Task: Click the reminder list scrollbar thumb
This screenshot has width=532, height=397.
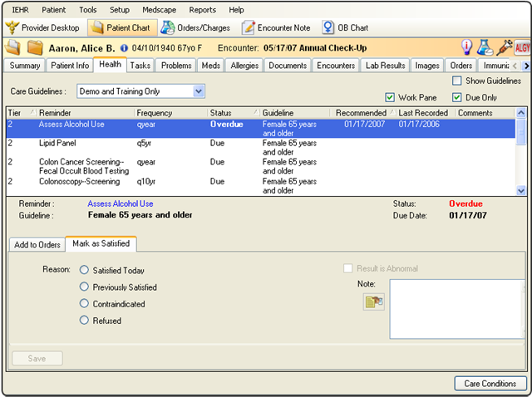Action: pos(521,132)
